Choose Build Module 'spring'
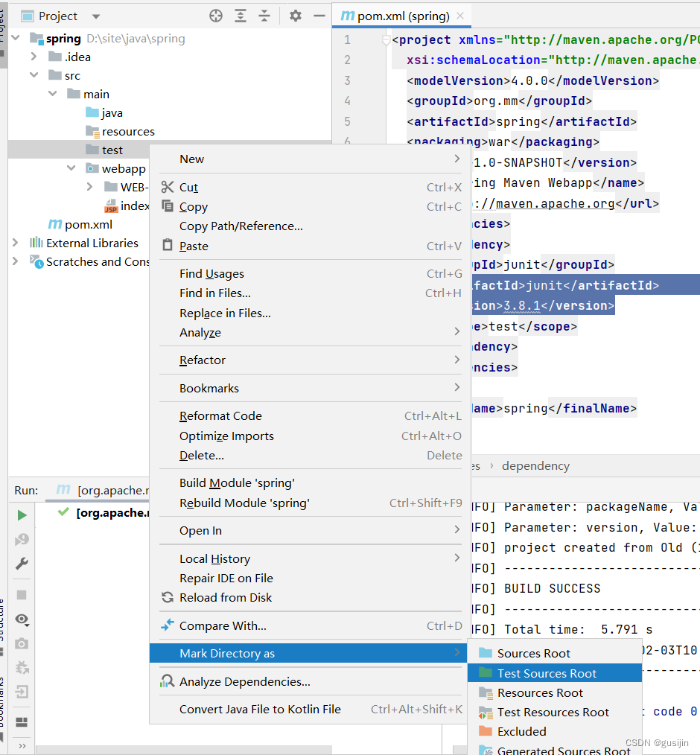This screenshot has width=700, height=755. point(311,483)
